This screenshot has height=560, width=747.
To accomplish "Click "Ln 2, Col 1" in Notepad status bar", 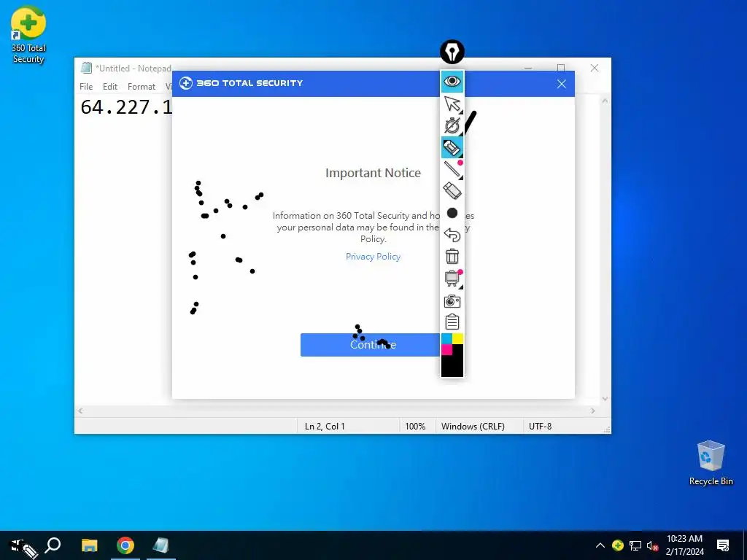I will pyautogui.click(x=325, y=426).
